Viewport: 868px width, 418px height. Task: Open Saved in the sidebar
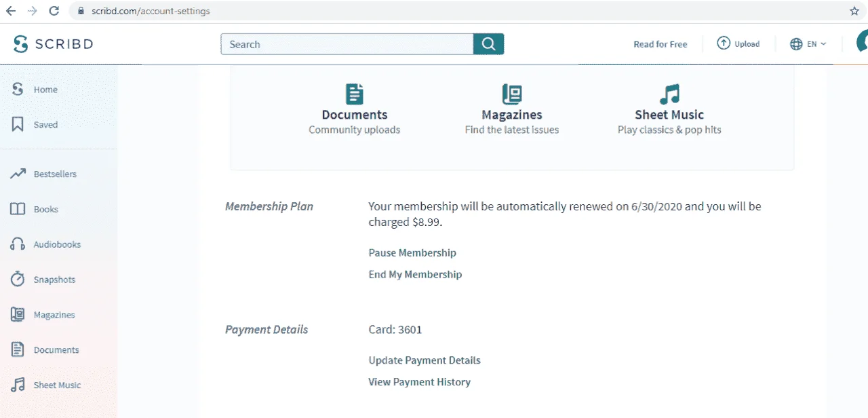click(45, 125)
